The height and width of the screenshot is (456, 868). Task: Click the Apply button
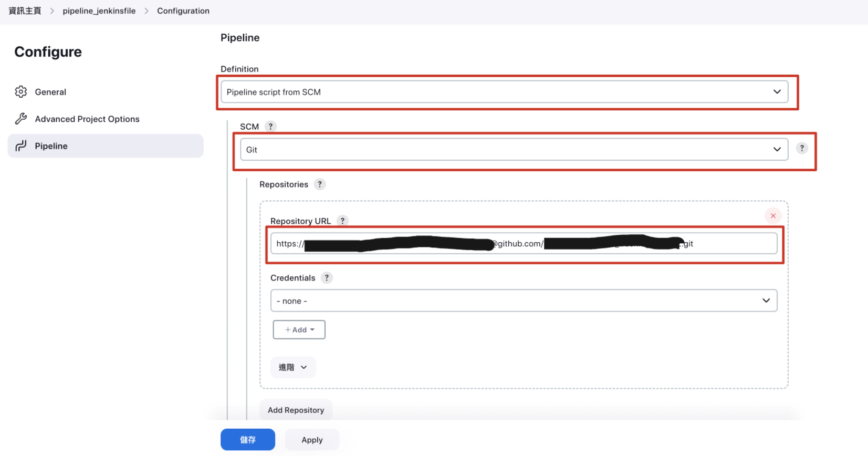coord(312,440)
